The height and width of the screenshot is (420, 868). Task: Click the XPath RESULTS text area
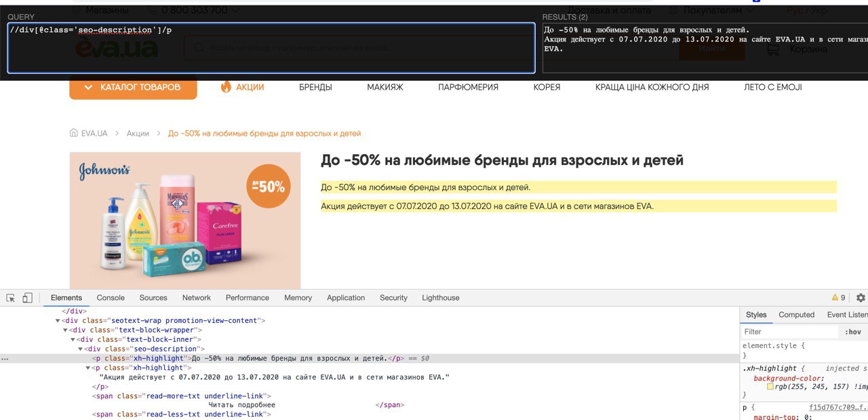[x=705, y=48]
